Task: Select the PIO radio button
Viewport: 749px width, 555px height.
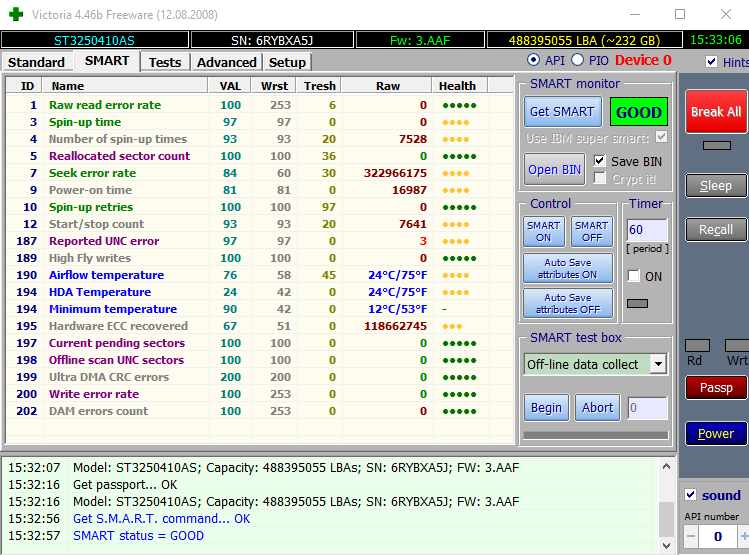Action: [x=577, y=61]
